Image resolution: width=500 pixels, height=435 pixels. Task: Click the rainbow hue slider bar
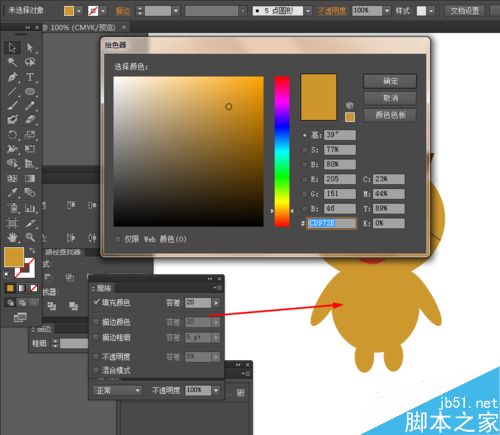(282, 151)
